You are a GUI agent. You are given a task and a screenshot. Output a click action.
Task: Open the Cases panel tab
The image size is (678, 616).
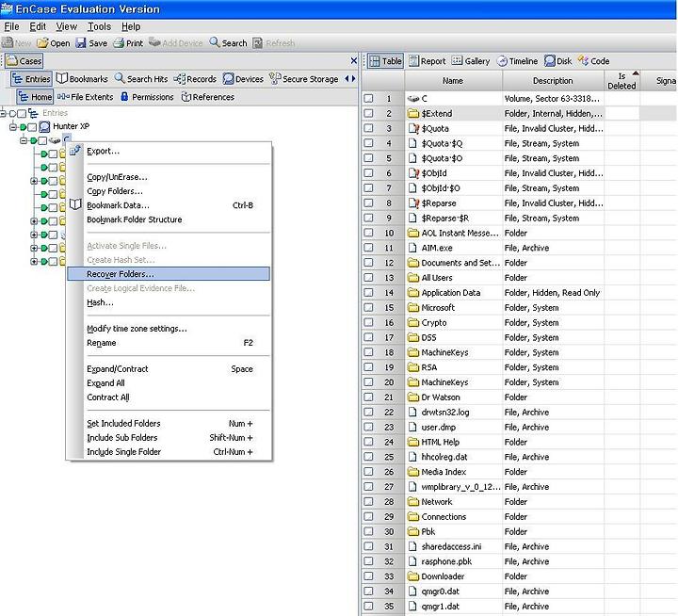tap(24, 61)
